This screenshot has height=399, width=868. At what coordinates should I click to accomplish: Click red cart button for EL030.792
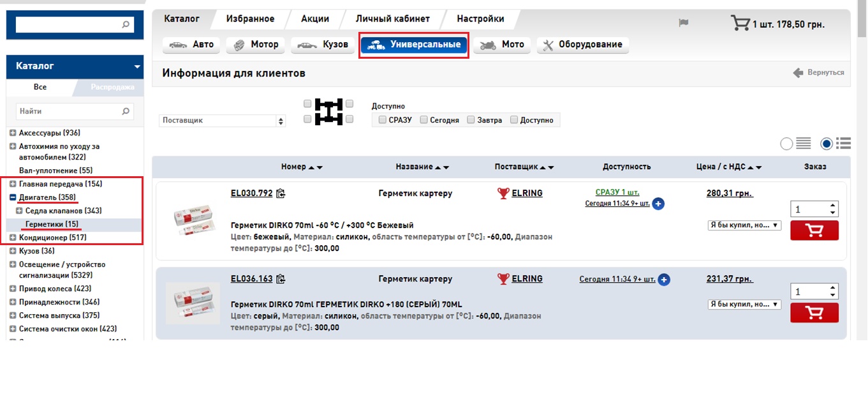tap(814, 230)
